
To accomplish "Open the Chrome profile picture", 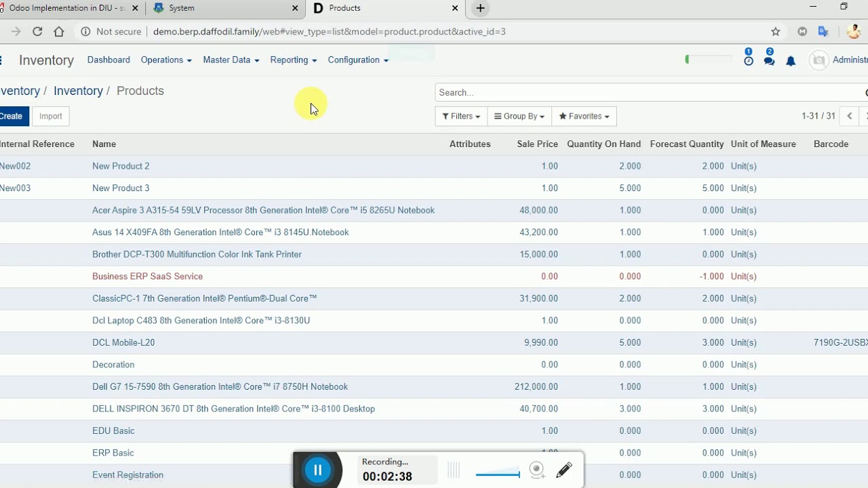I will (853, 32).
